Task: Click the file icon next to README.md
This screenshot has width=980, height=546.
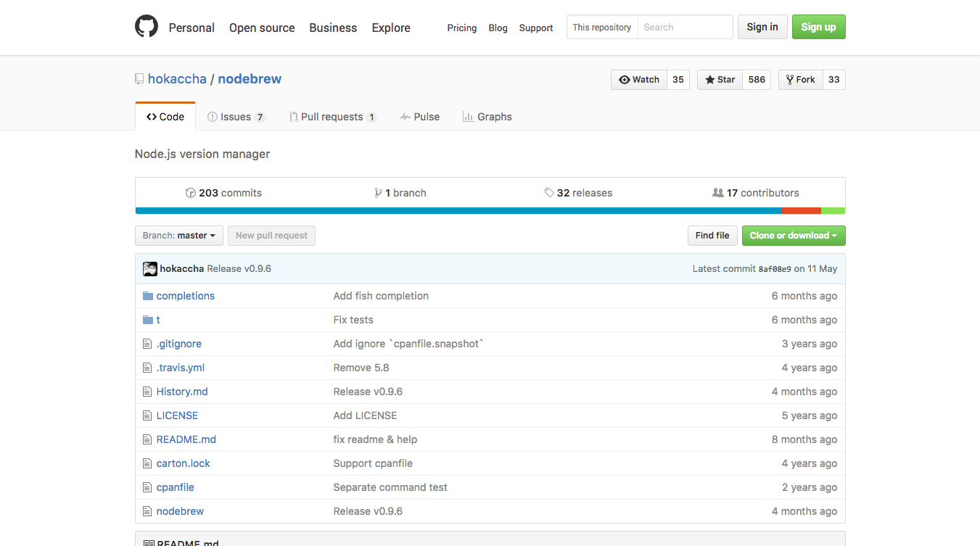Action: click(x=148, y=439)
